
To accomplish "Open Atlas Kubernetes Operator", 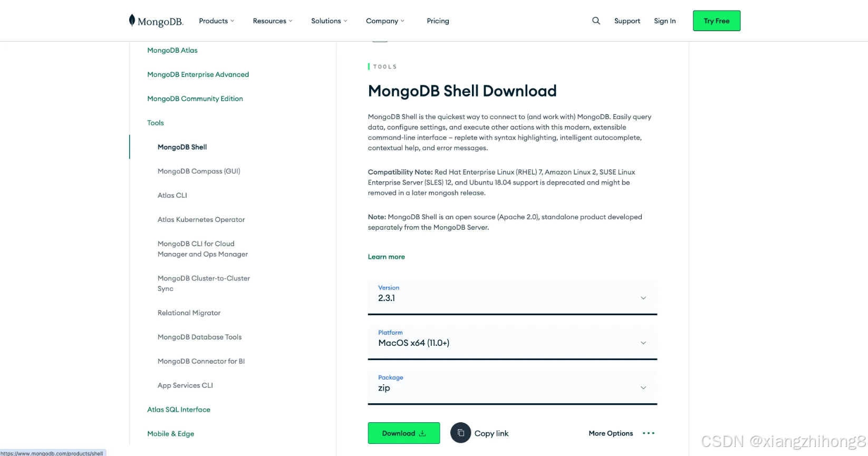I will click(x=201, y=220).
